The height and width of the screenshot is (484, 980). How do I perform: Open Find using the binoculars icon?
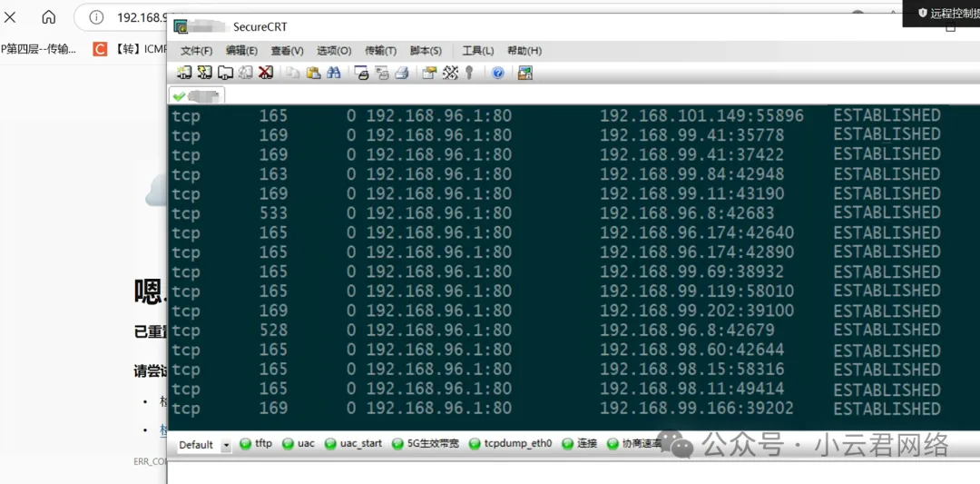[x=334, y=73]
